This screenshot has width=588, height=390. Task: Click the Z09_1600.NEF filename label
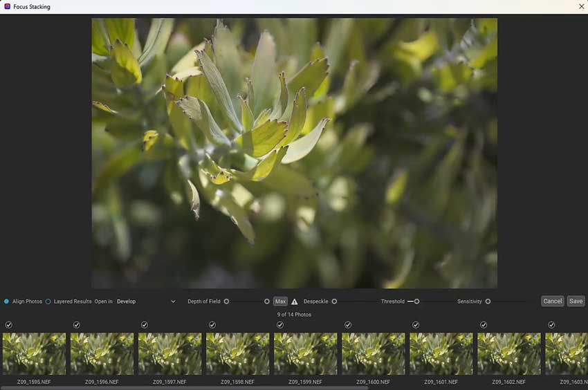(x=374, y=382)
